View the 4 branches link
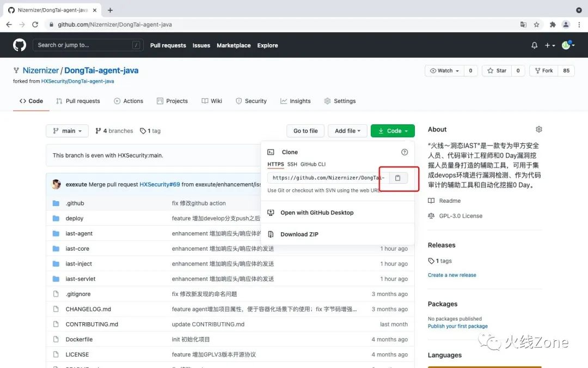The height and width of the screenshot is (368, 588). pyautogui.click(x=114, y=131)
